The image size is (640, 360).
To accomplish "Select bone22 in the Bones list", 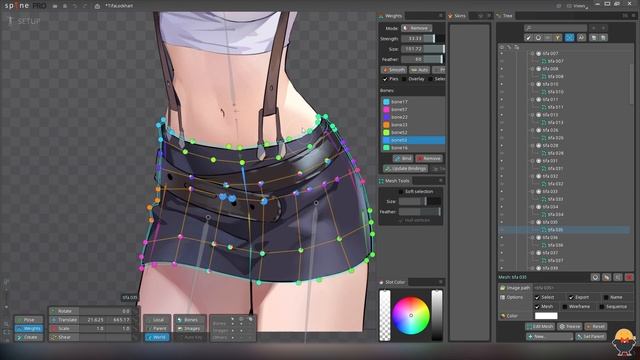I will coord(413,117).
